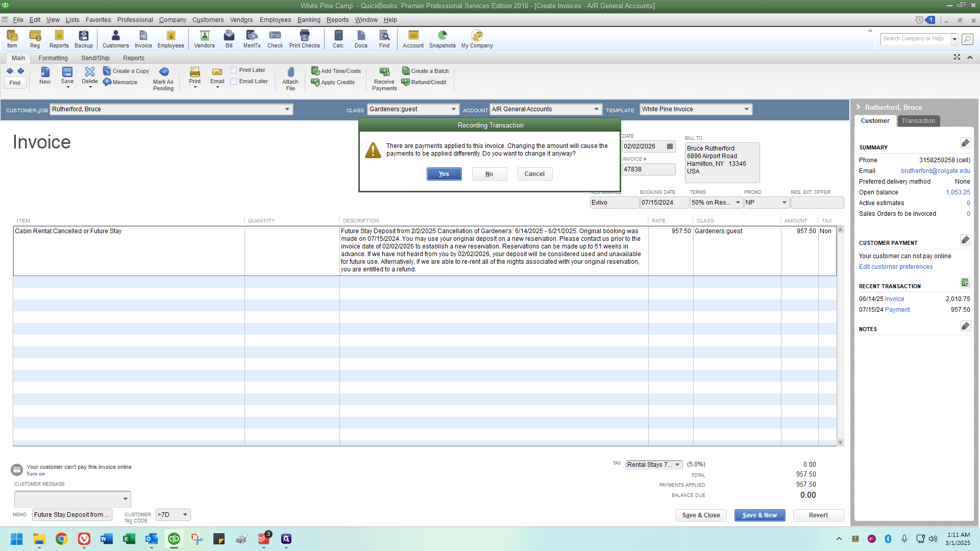Click the Turn on online payment link
Viewport: 980px width, 551px height.
click(x=36, y=474)
